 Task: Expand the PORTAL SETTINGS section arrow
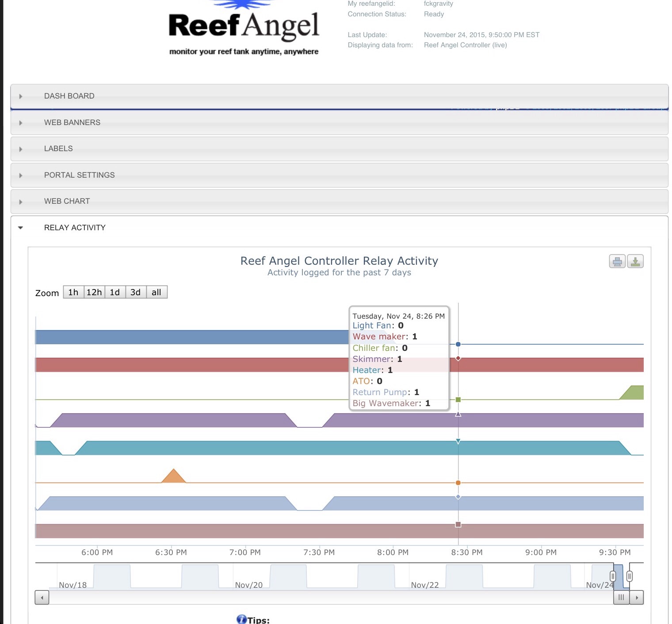(x=20, y=175)
